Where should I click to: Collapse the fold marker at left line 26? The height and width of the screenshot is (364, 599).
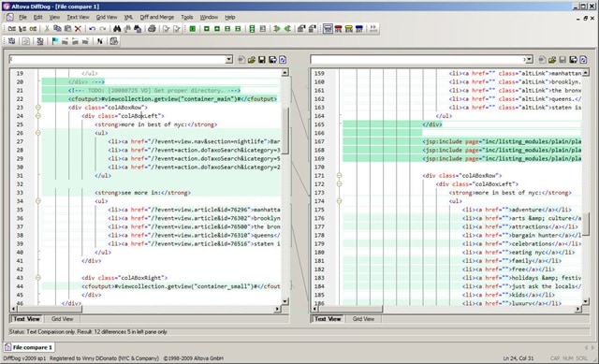click(38, 133)
